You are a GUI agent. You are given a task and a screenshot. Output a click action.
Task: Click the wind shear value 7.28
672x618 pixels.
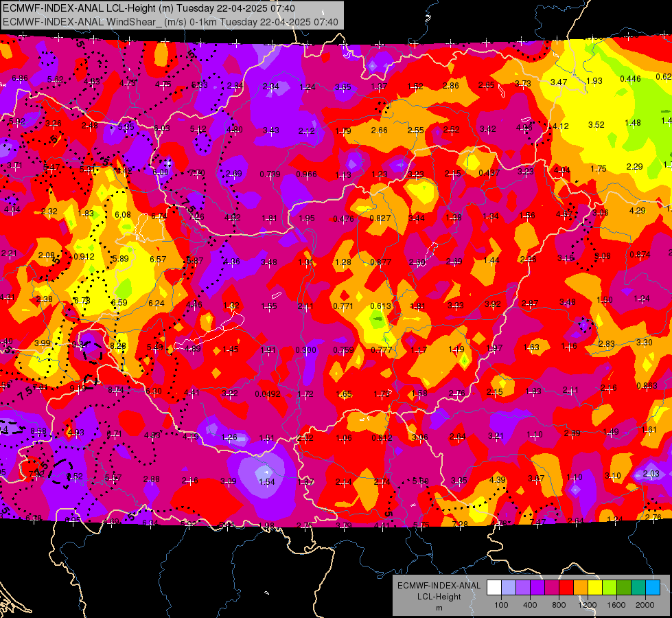pos(460,525)
